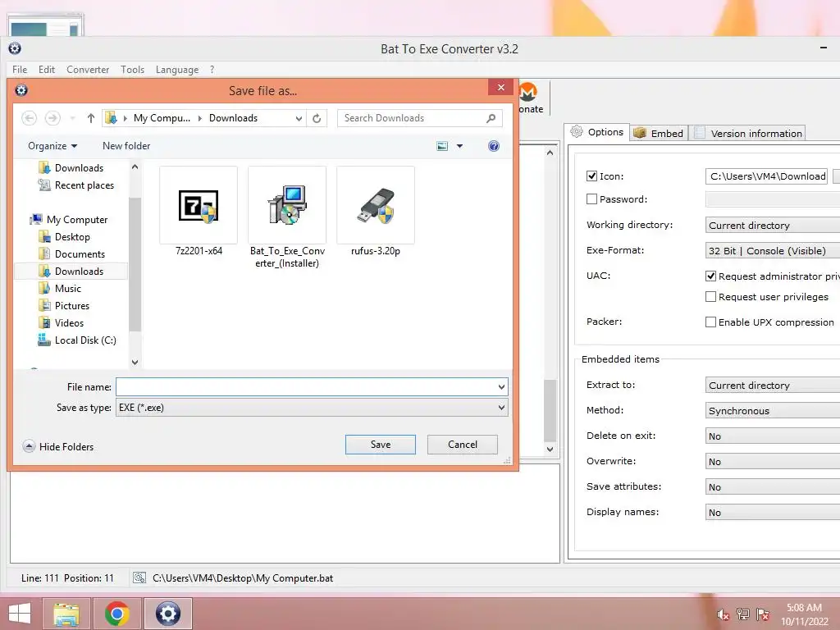Select the 7z2201-x64 file icon

(x=199, y=206)
